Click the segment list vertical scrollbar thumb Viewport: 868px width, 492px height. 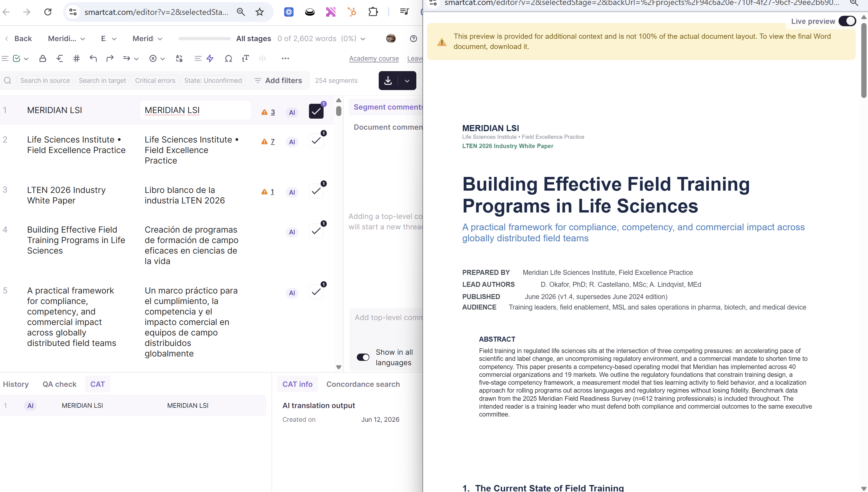339,111
